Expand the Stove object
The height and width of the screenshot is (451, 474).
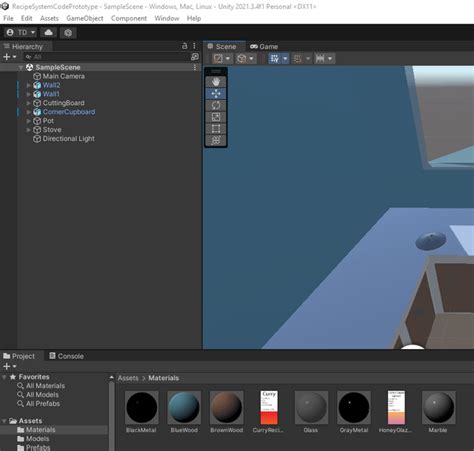click(x=29, y=130)
